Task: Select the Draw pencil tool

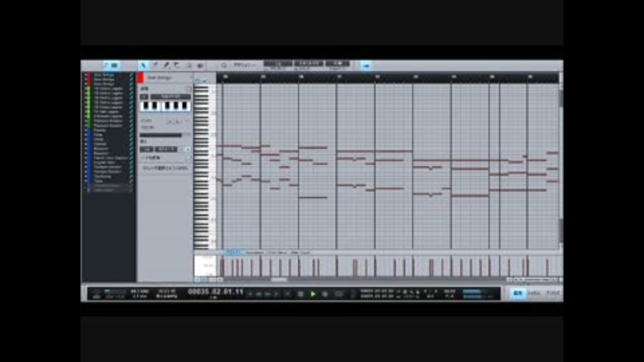Action: 155,65
